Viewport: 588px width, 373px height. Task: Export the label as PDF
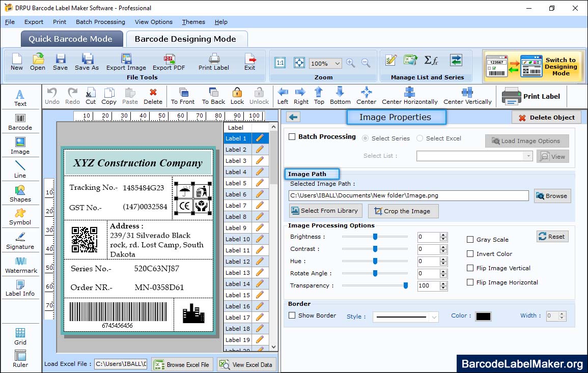tap(169, 62)
